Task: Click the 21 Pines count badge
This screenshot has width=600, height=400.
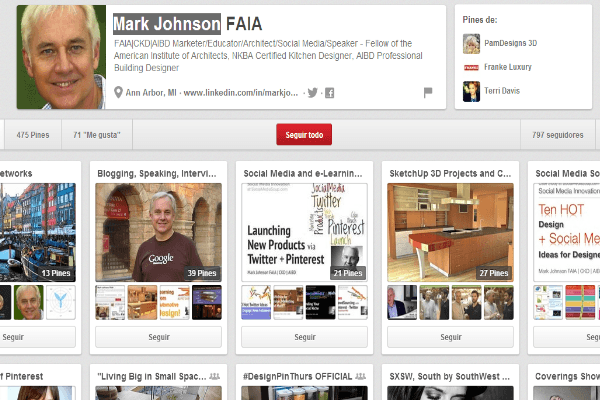Action: (347, 273)
